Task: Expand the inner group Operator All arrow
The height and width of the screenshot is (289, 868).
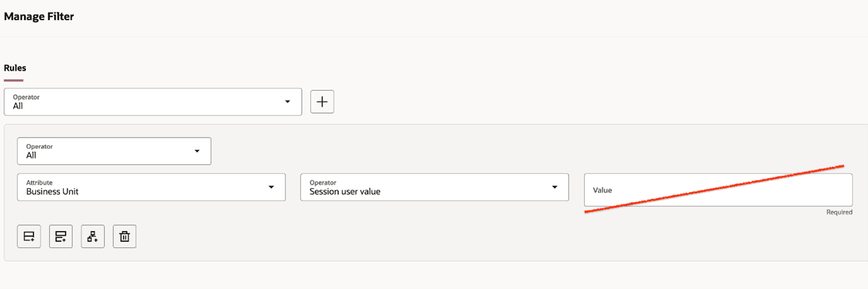Action: (x=197, y=151)
